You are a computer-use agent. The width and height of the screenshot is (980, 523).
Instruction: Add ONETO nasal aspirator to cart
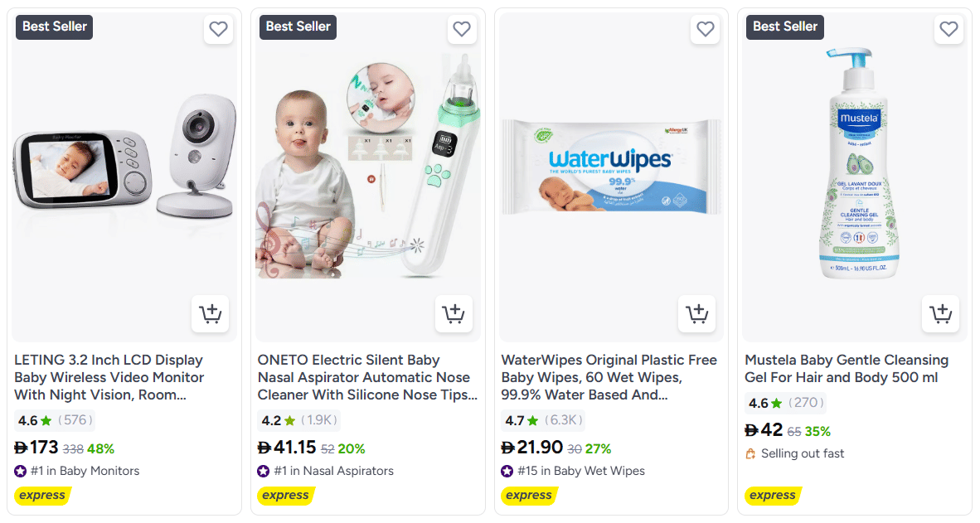coord(454,314)
